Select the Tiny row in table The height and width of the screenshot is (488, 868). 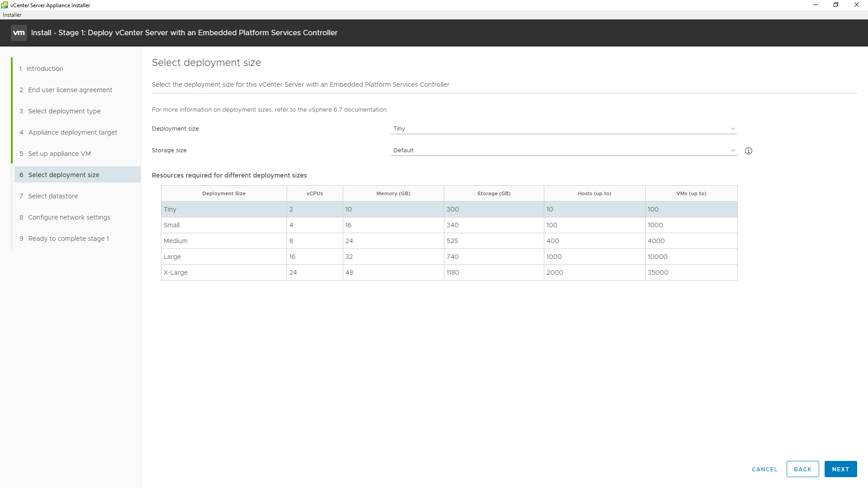[x=449, y=209]
